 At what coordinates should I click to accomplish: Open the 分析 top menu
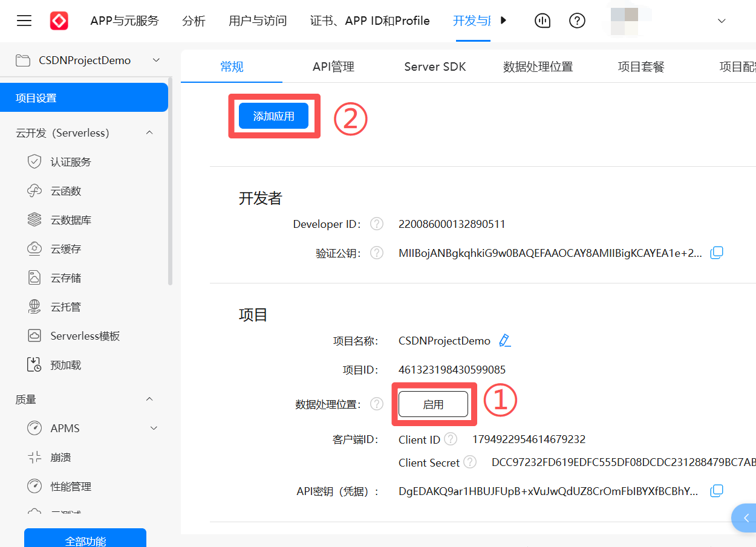(194, 21)
